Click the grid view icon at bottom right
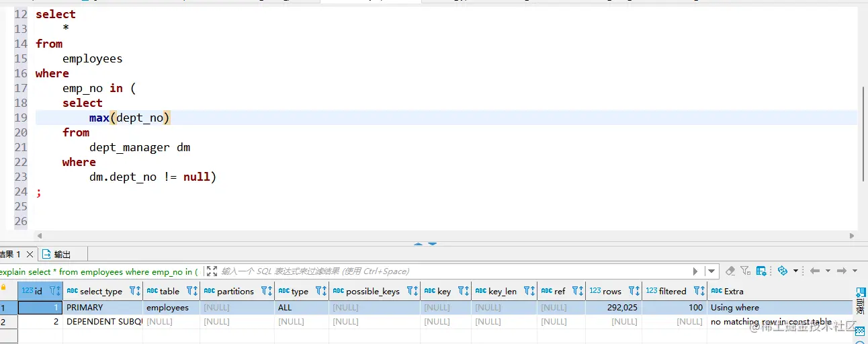The width and height of the screenshot is (868, 344). (860, 332)
